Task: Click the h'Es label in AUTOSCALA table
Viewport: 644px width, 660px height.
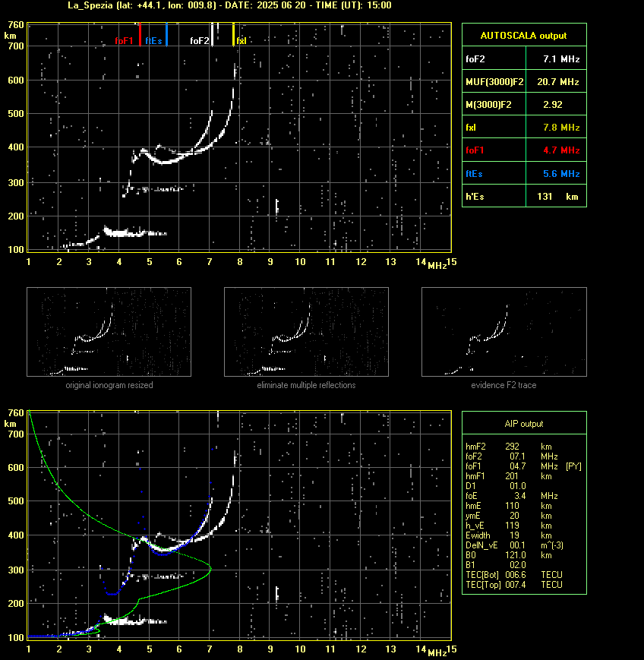Action: (475, 197)
